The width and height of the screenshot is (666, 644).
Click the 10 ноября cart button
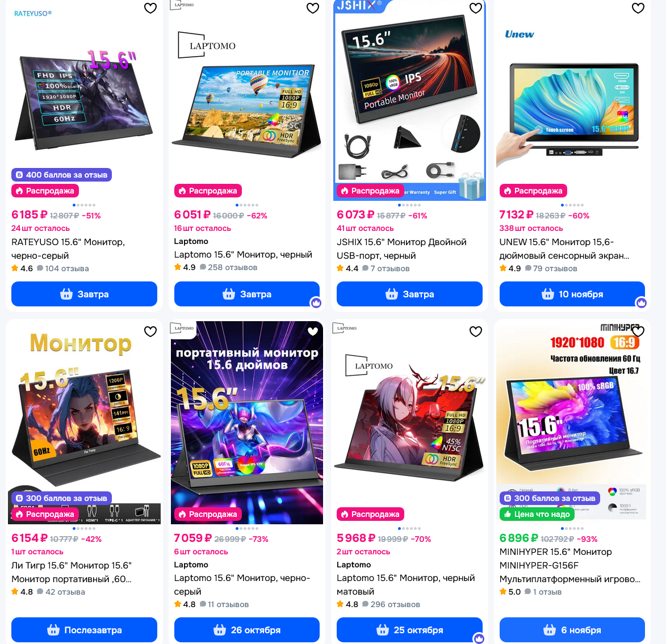572,294
